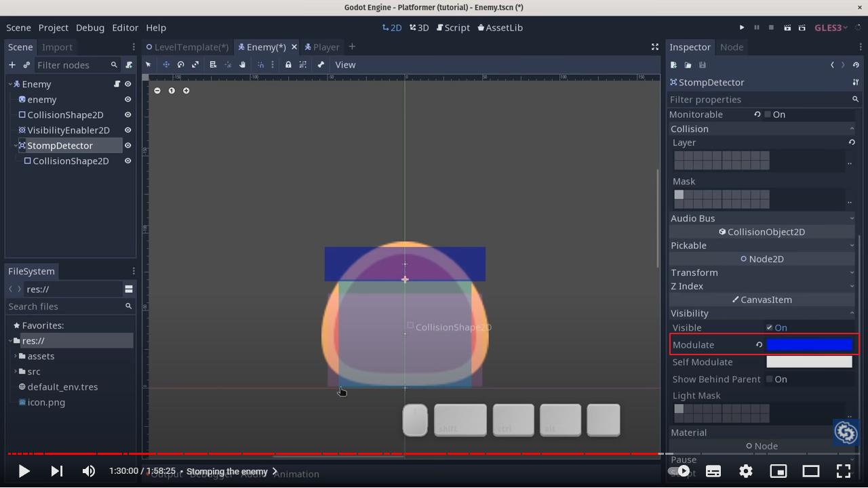This screenshot has width=868, height=488.
Task: Open snapping options three-dot menu
Action: 273,65
